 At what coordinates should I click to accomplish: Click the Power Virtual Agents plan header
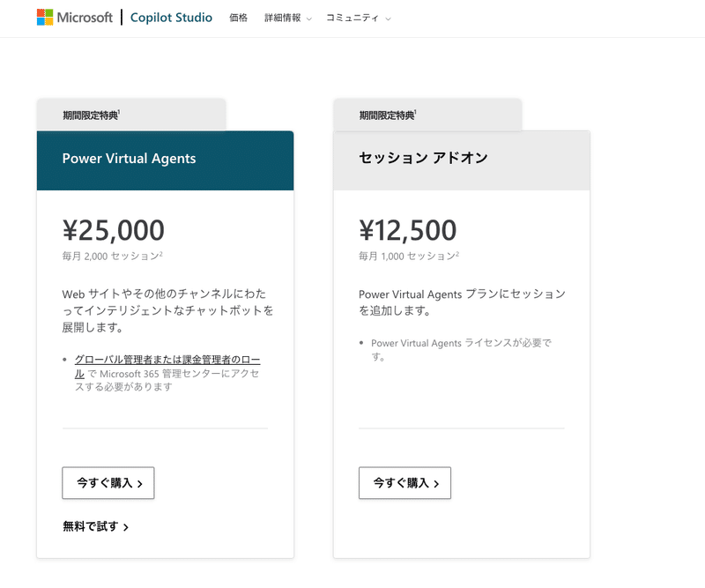[x=165, y=160]
